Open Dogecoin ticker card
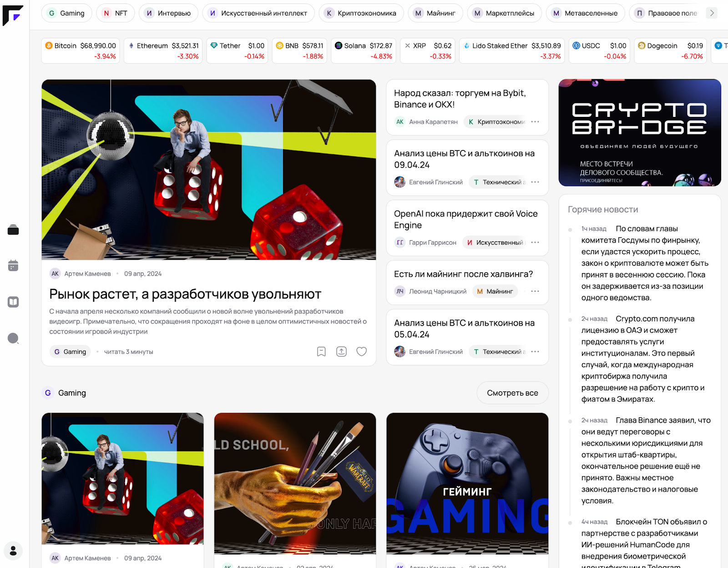 coord(670,51)
